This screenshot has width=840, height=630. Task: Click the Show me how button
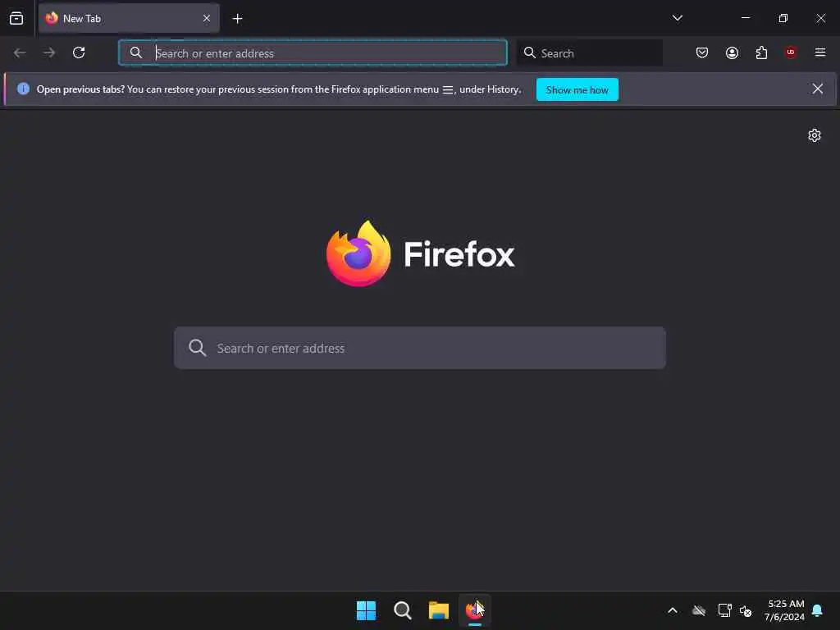[577, 89]
